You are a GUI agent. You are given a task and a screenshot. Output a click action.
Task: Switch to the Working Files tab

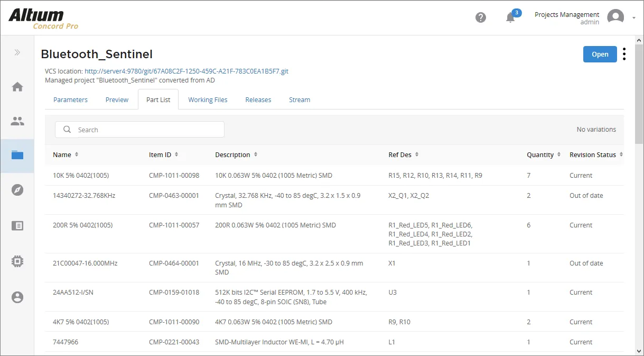click(x=208, y=99)
